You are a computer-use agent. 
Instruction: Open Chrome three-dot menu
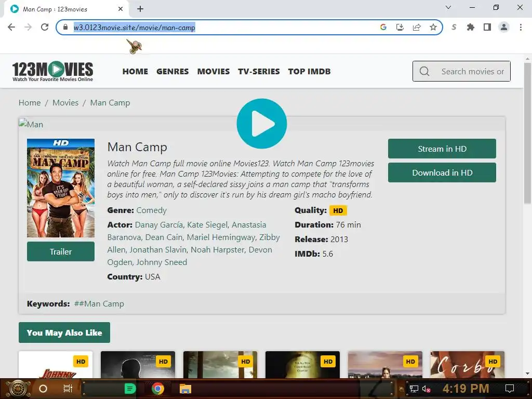click(521, 27)
